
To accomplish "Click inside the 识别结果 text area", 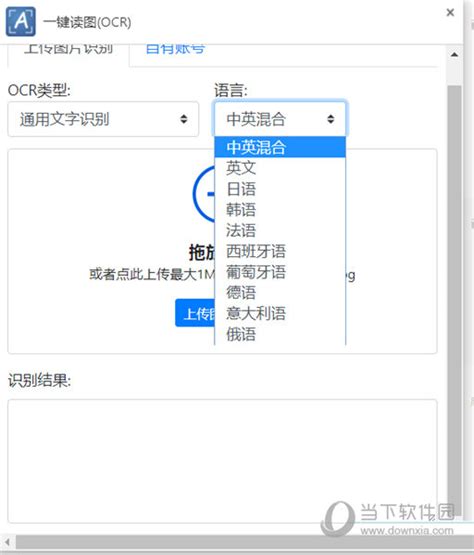I will tap(222, 461).
